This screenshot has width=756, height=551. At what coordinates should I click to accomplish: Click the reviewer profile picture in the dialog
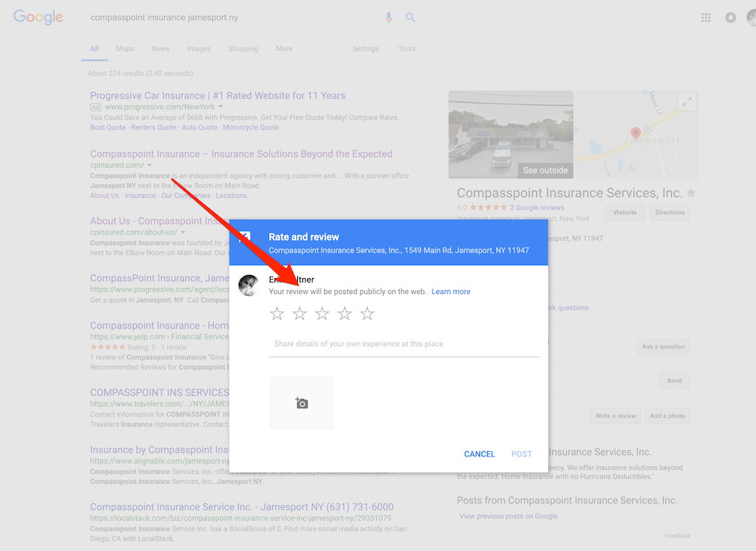point(249,286)
